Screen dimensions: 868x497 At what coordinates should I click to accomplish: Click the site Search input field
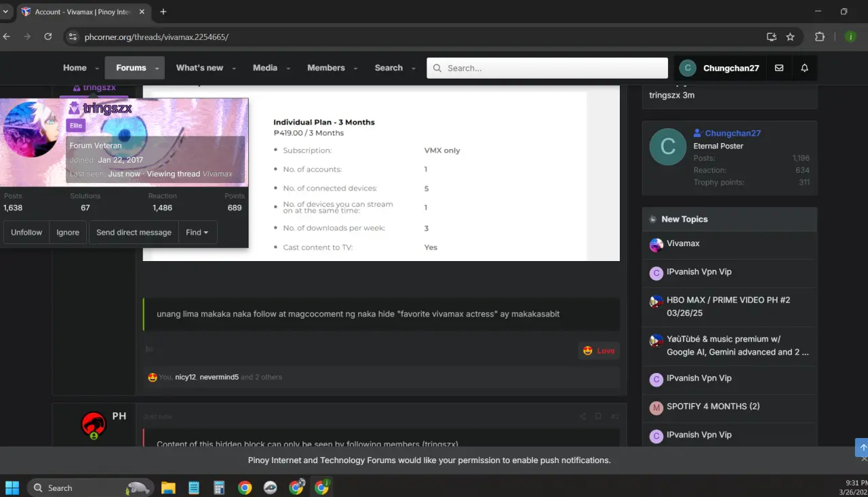pos(547,68)
